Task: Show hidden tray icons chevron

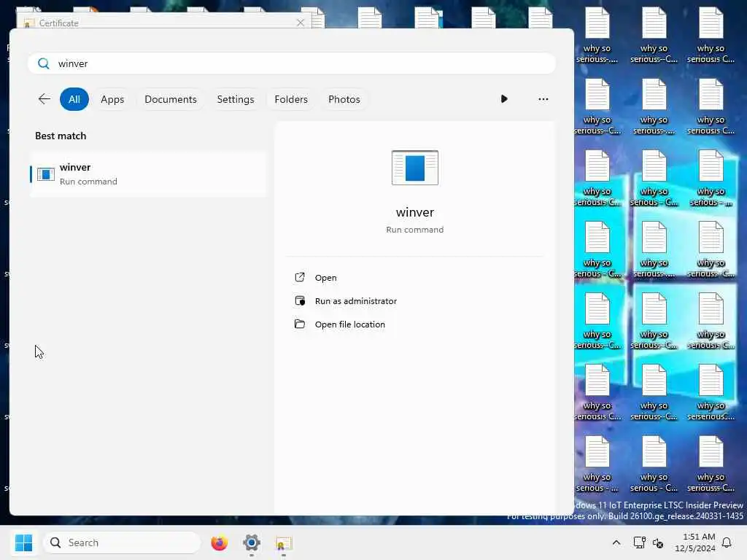Action: pyautogui.click(x=616, y=542)
